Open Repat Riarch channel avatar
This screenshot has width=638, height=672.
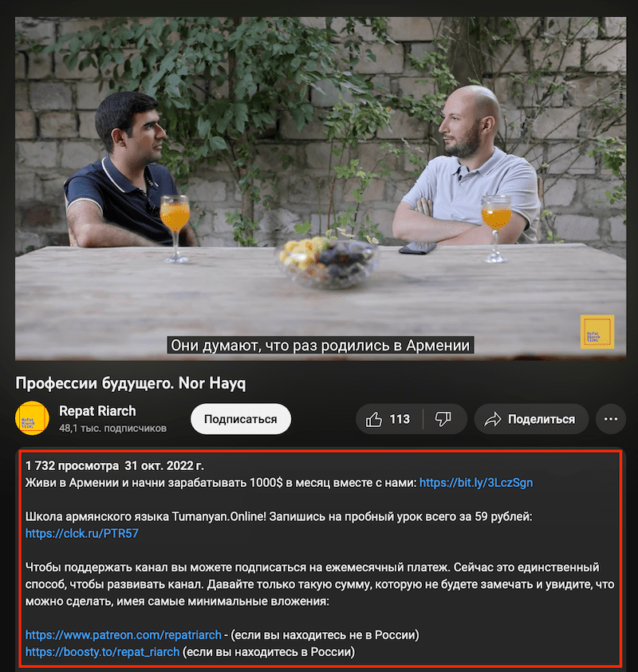pyautogui.click(x=32, y=418)
